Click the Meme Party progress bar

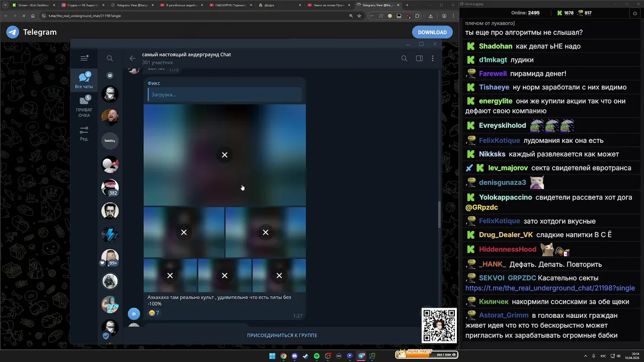point(427,354)
